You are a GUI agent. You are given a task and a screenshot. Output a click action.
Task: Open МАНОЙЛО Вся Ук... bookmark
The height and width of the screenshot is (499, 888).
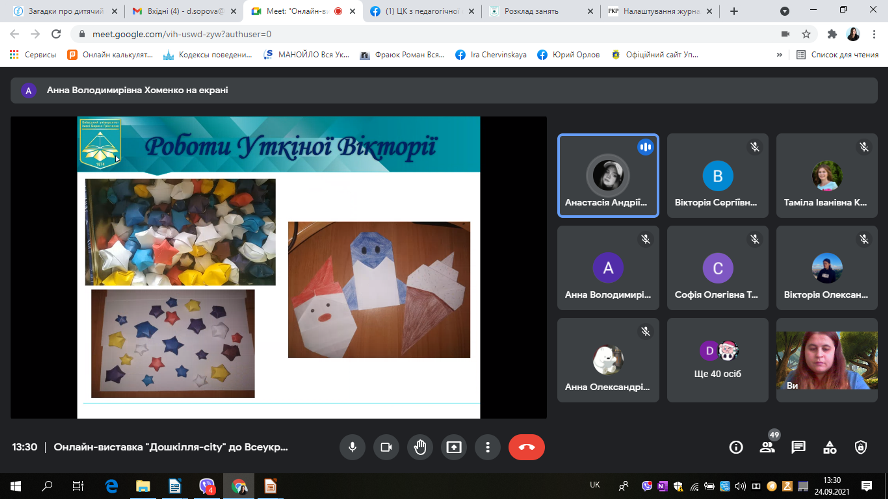(x=307, y=55)
